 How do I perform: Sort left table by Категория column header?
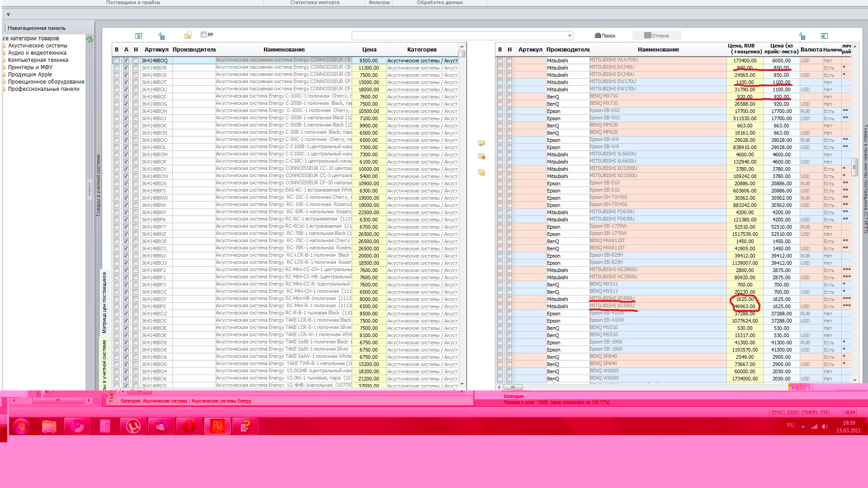click(422, 50)
